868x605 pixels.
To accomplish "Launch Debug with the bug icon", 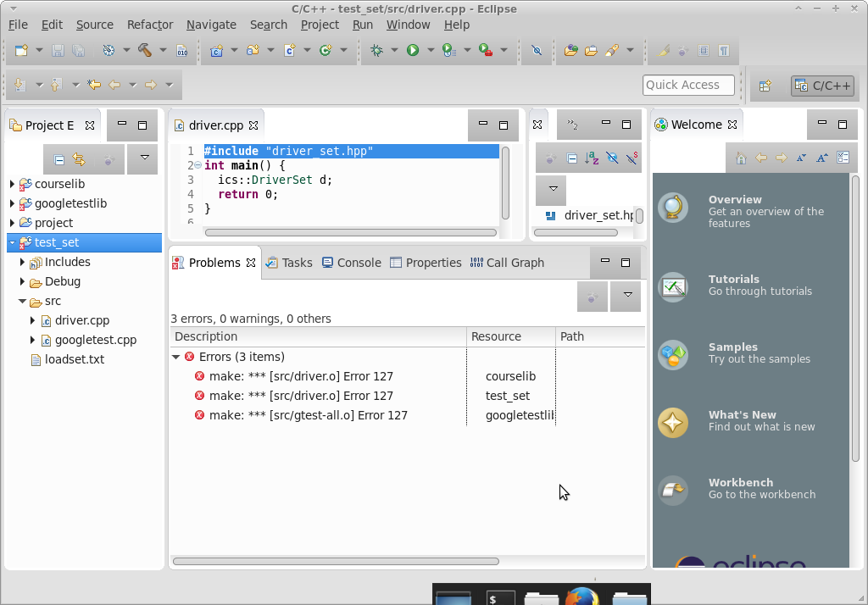I will (377, 50).
